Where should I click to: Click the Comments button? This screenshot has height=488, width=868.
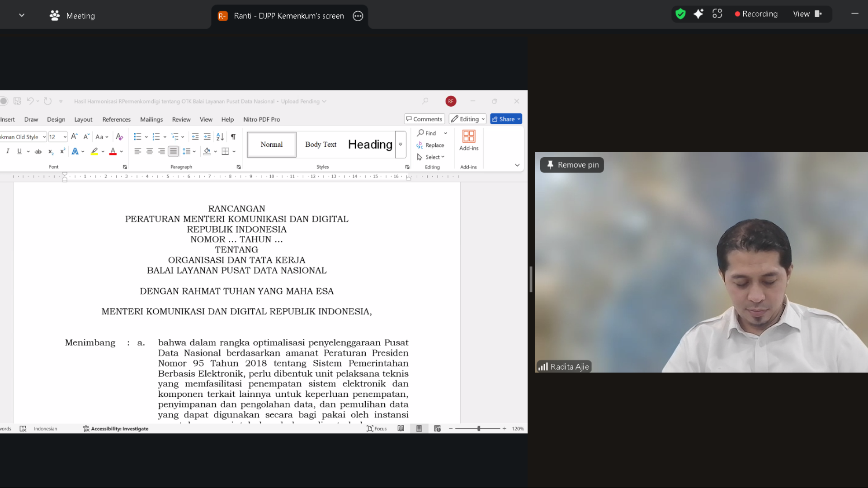tap(424, 119)
